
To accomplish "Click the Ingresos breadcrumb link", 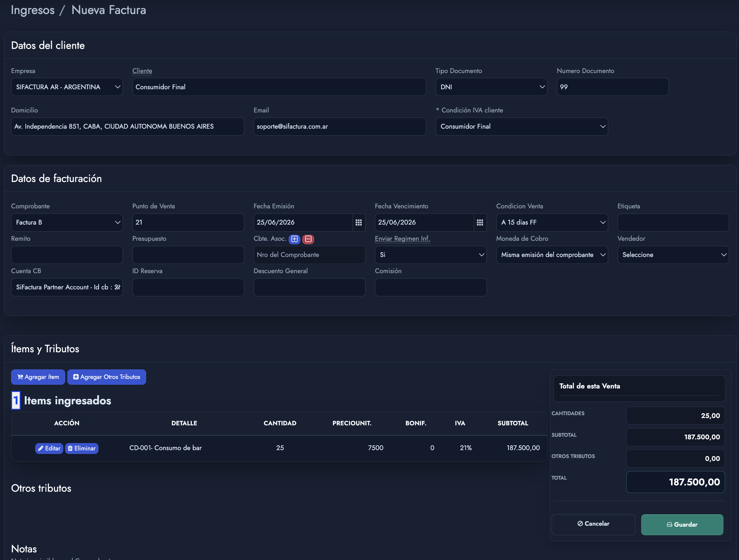I will pos(33,10).
